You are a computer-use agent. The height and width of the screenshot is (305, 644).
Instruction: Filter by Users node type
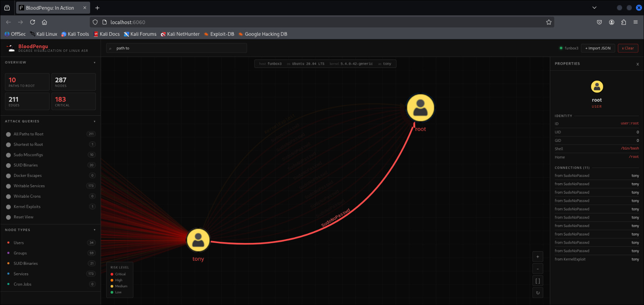click(50, 243)
